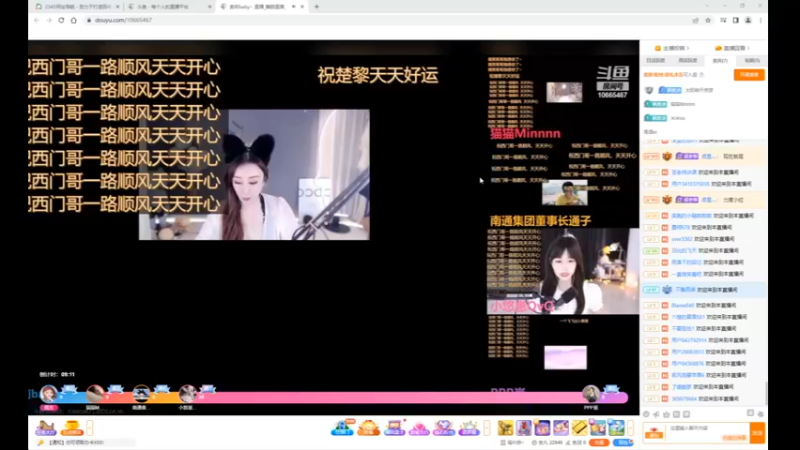Click the purple diamond activity icon

point(444,428)
